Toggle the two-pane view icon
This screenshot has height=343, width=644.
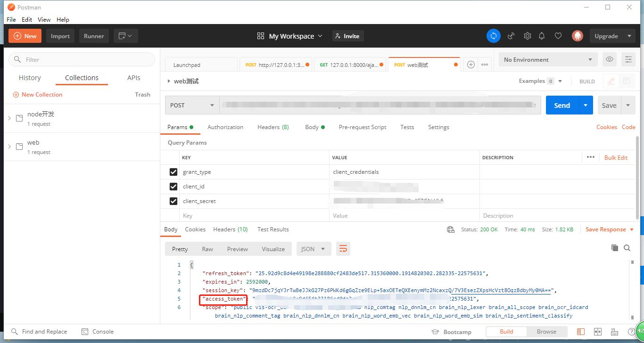(598, 332)
